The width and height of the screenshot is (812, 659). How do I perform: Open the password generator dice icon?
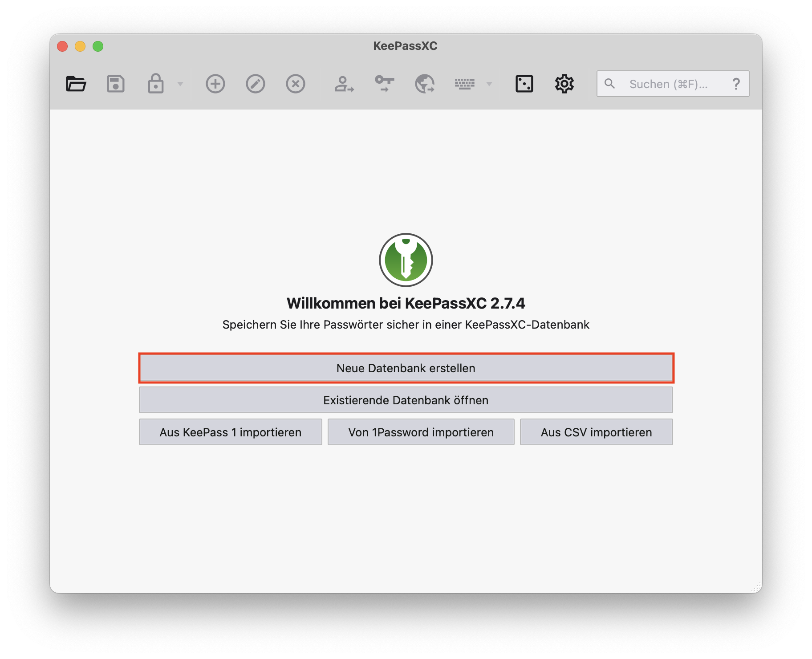click(x=524, y=84)
